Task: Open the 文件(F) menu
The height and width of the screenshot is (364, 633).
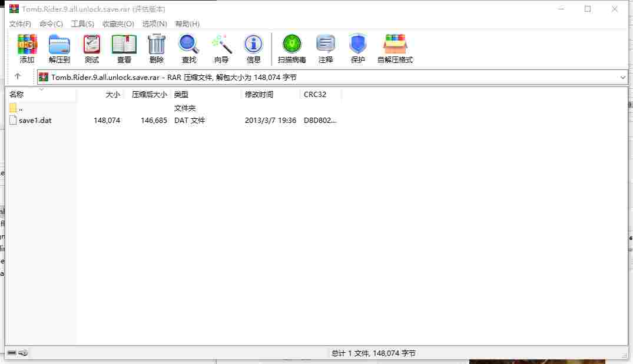Action: [x=20, y=24]
